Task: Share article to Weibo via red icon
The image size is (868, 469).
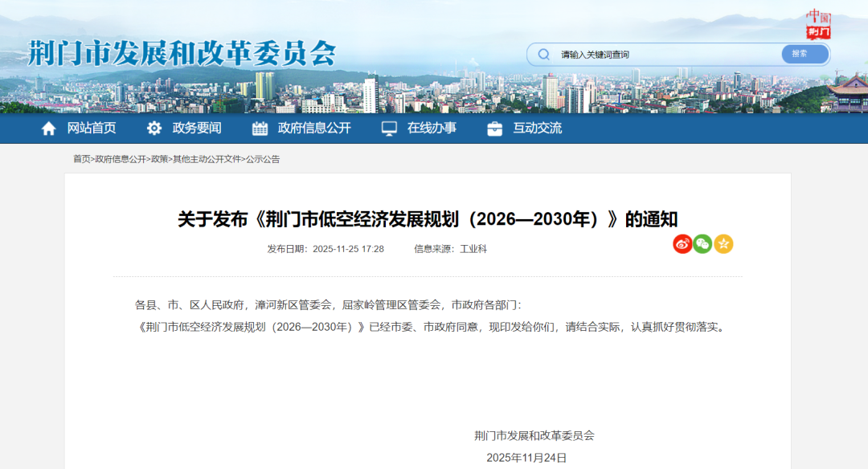Action: tap(682, 245)
